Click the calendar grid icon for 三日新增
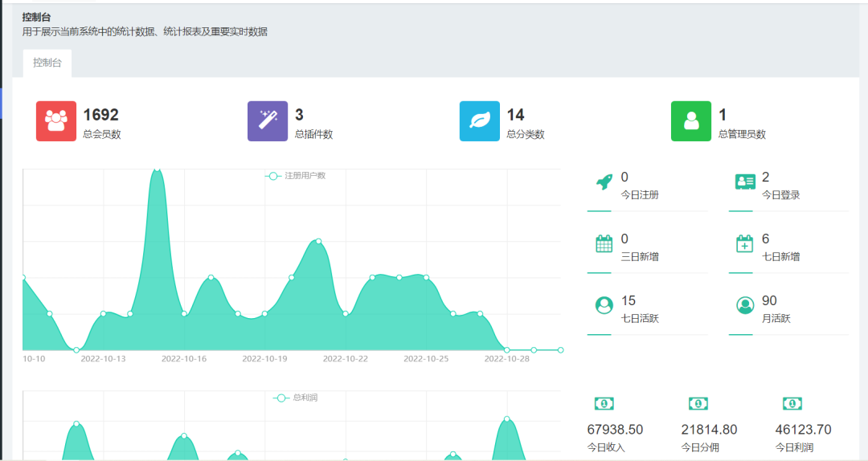 pyautogui.click(x=604, y=244)
